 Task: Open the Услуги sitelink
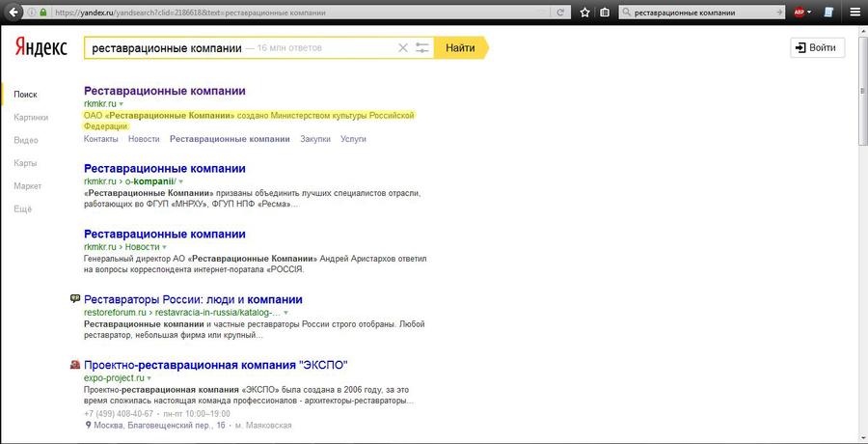[x=353, y=139]
